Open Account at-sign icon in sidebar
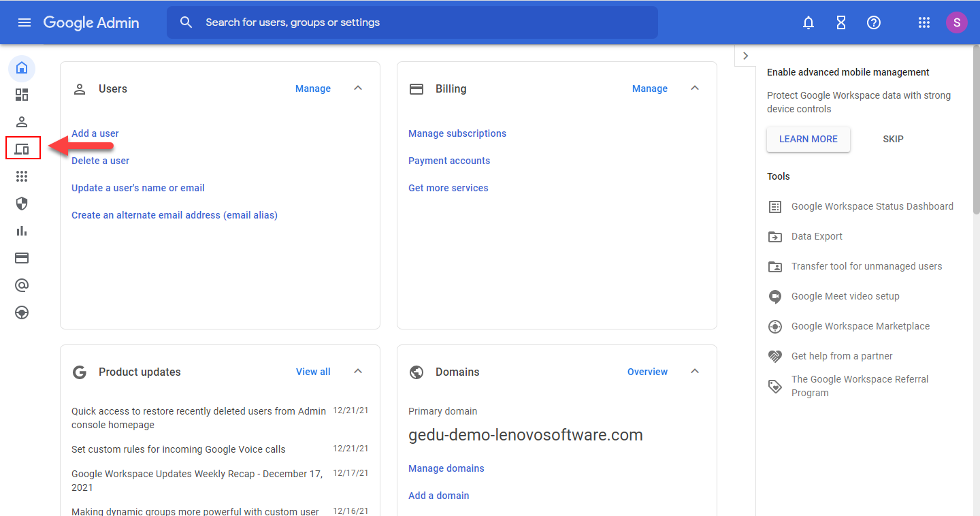 (x=22, y=285)
